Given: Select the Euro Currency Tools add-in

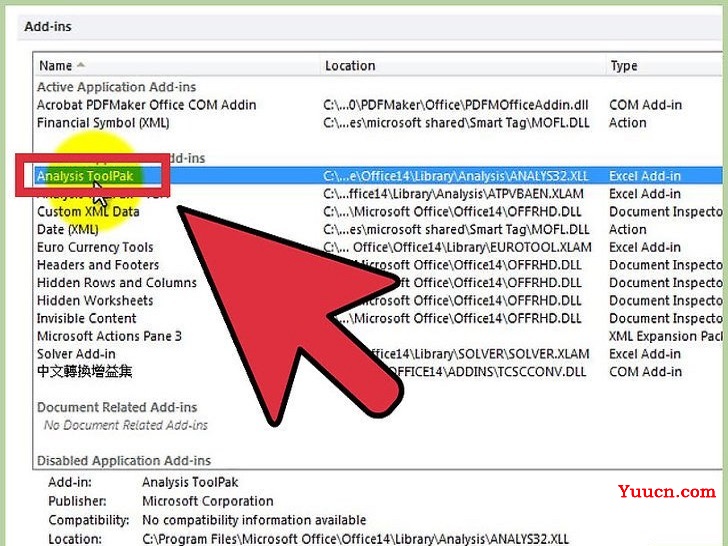Looking at the screenshot, I should click(x=95, y=247).
